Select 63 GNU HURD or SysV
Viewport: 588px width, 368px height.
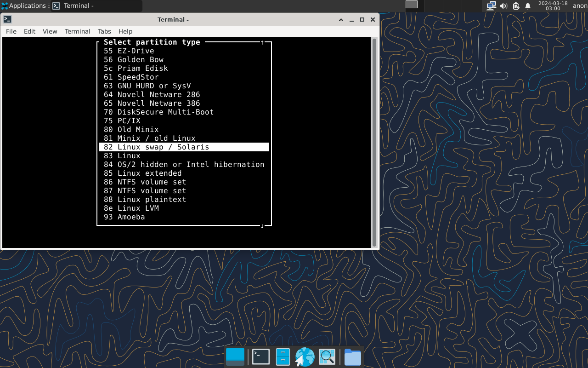coord(184,86)
